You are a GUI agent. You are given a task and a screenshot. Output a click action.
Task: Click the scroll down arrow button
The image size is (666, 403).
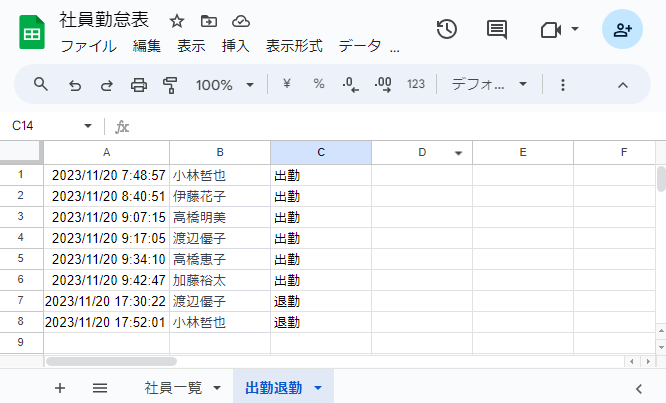[661, 347]
